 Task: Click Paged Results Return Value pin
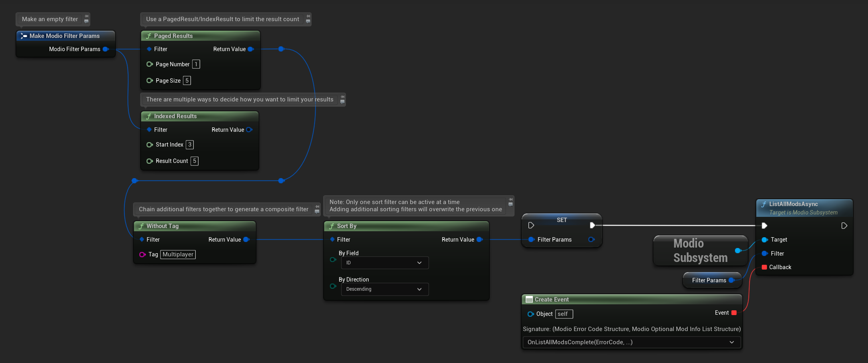(251, 49)
